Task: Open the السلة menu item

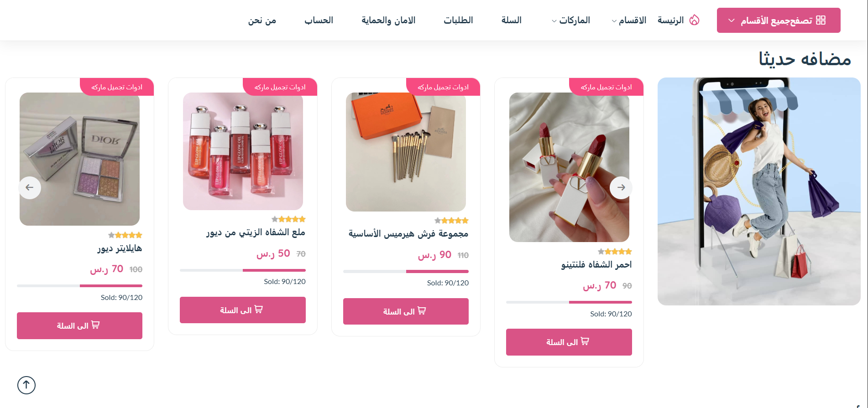Action: (511, 21)
